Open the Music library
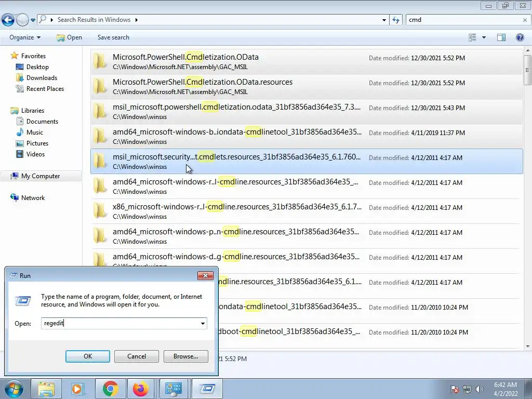Image resolution: width=532 pixels, height=399 pixels. tap(35, 132)
